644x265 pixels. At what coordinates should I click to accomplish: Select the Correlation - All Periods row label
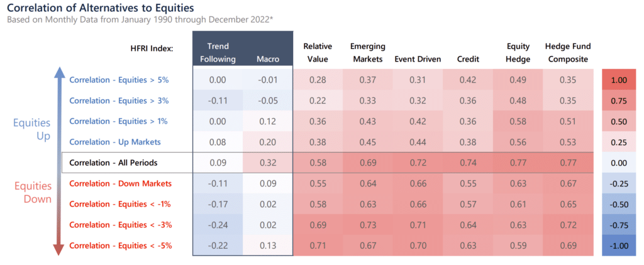pos(113,163)
